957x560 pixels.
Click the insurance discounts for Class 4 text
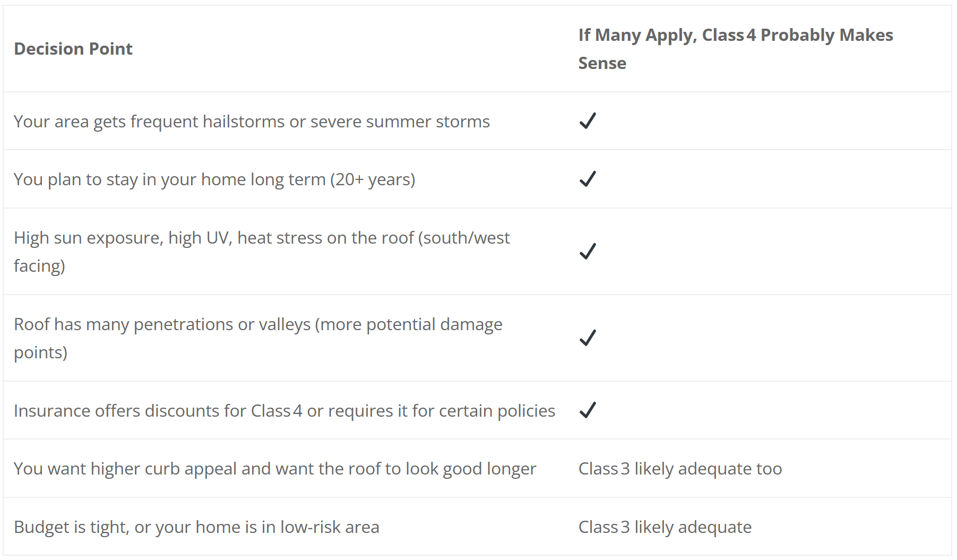tap(284, 411)
